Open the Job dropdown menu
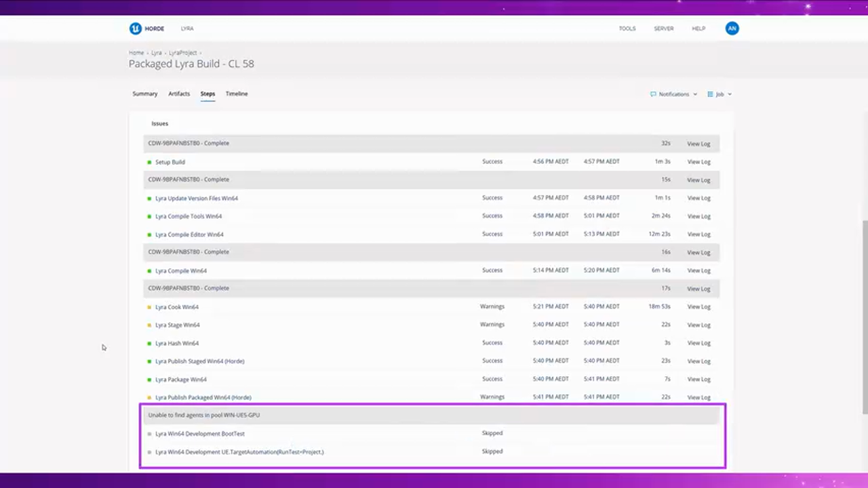The width and height of the screenshot is (868, 488). (720, 94)
